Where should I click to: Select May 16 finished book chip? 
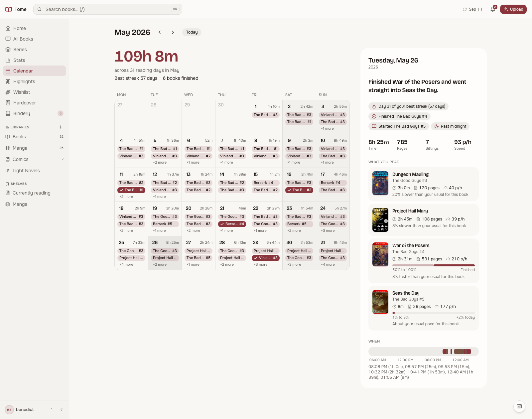[299, 190]
